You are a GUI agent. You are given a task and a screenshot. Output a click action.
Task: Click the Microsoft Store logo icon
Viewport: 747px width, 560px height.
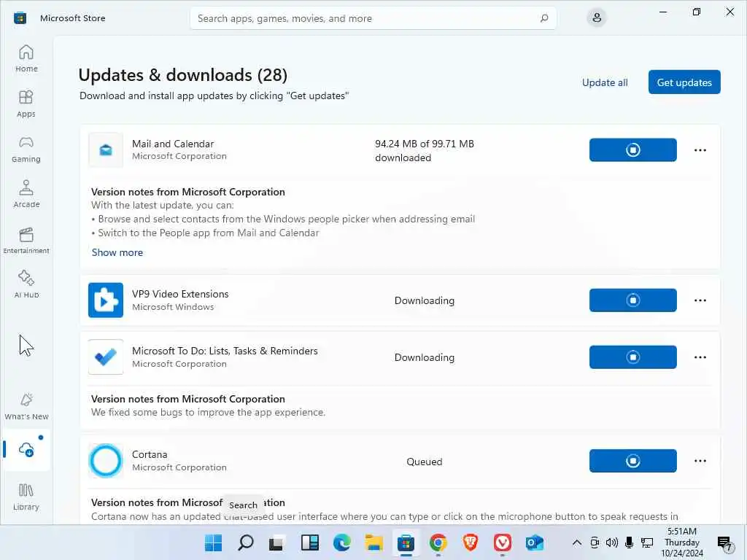[x=20, y=18]
